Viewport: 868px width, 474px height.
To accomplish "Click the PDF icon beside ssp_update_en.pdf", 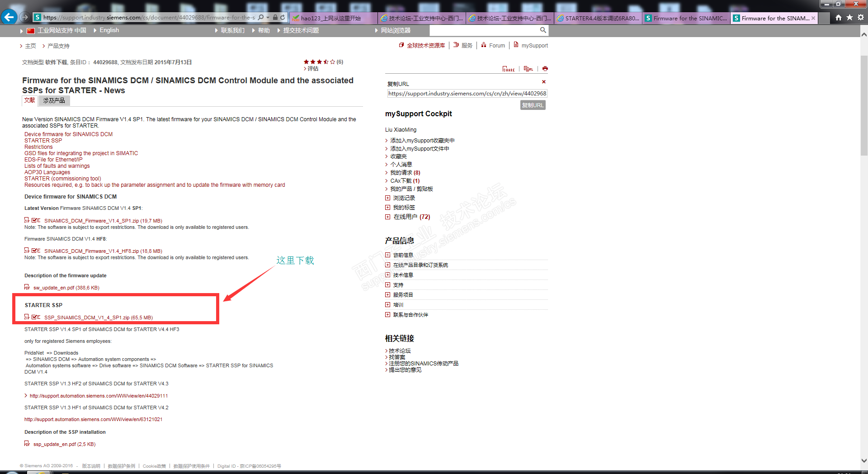I will point(27,444).
